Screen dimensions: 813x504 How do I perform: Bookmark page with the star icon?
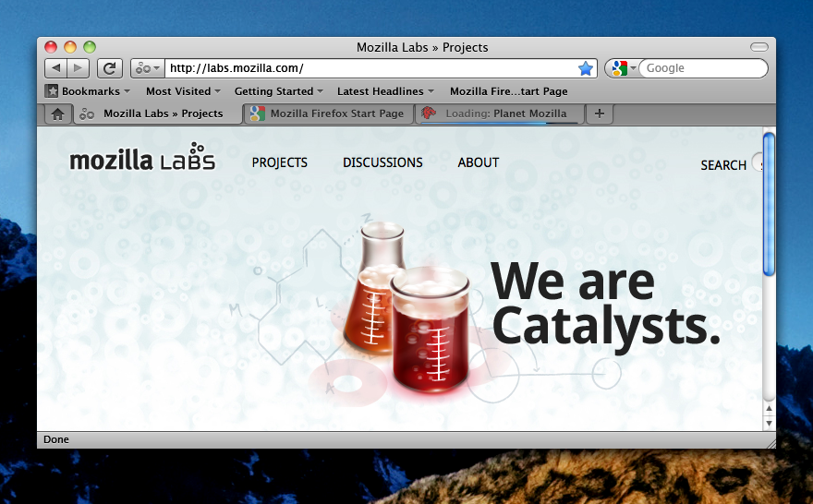pyautogui.click(x=585, y=68)
